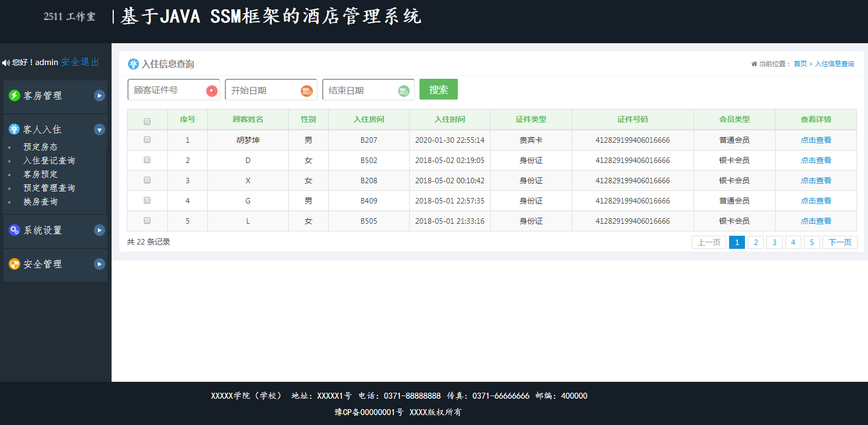Screen dimensions: 868x425
Task: Click the 入住信息查询 breadcrumb link
Action: (x=835, y=64)
